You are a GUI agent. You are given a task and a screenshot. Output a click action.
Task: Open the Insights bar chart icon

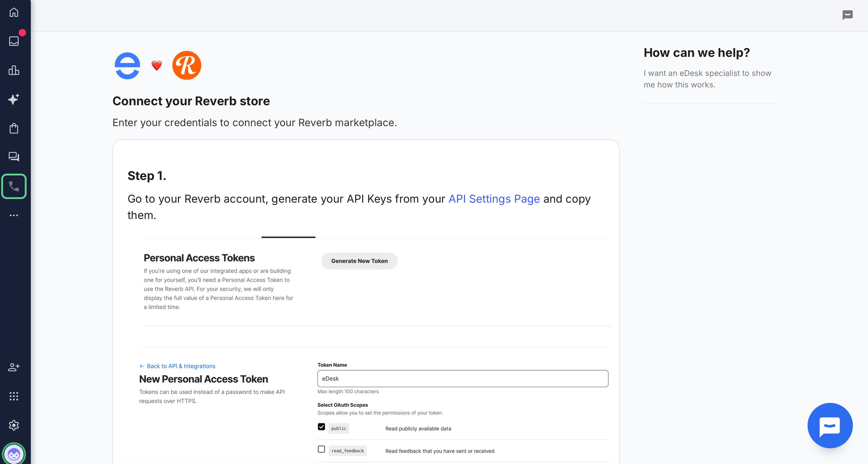(14, 70)
